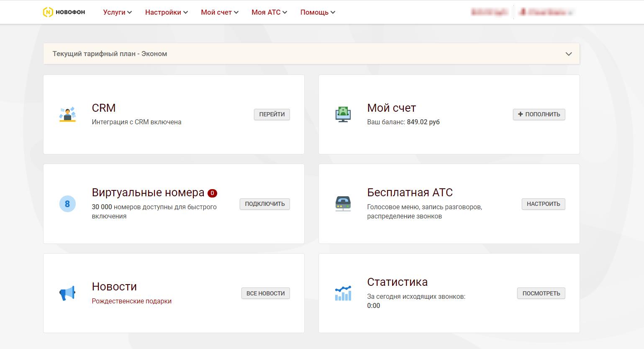Click the red 0 badge by virtual numbers
Screen dimensions: 644x349
point(212,193)
